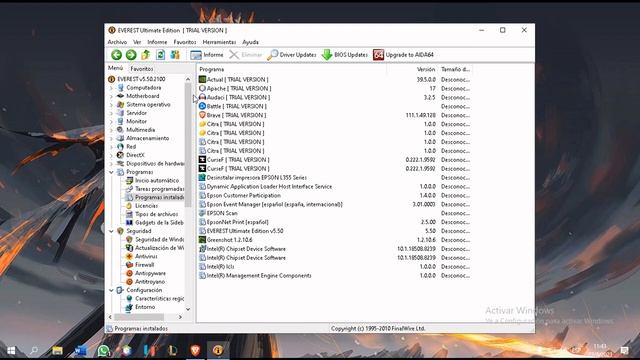This screenshot has width=640, height=360.
Task: Click the tree's horizontal scrollbar right arrow
Action: click(180, 317)
